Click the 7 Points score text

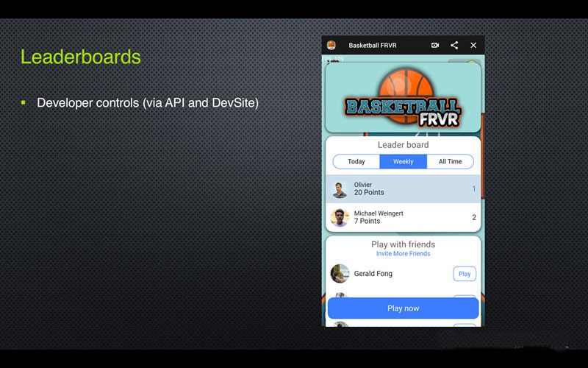[x=367, y=222]
